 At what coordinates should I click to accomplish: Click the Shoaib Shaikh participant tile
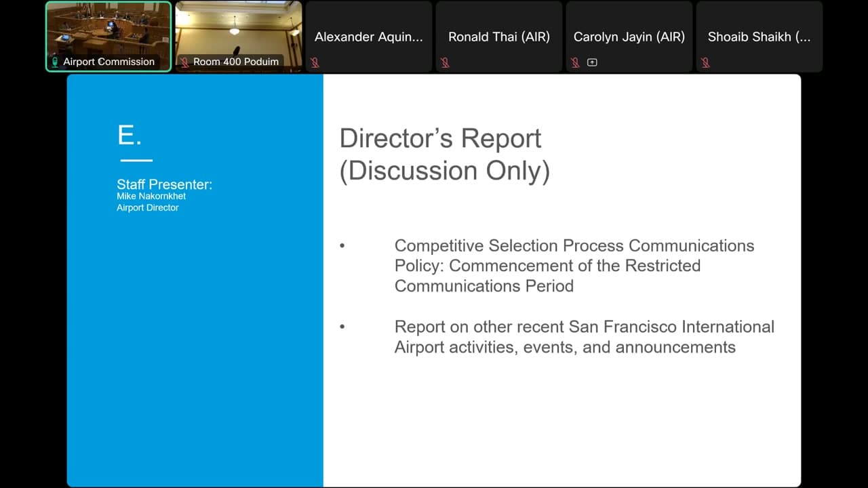759,36
